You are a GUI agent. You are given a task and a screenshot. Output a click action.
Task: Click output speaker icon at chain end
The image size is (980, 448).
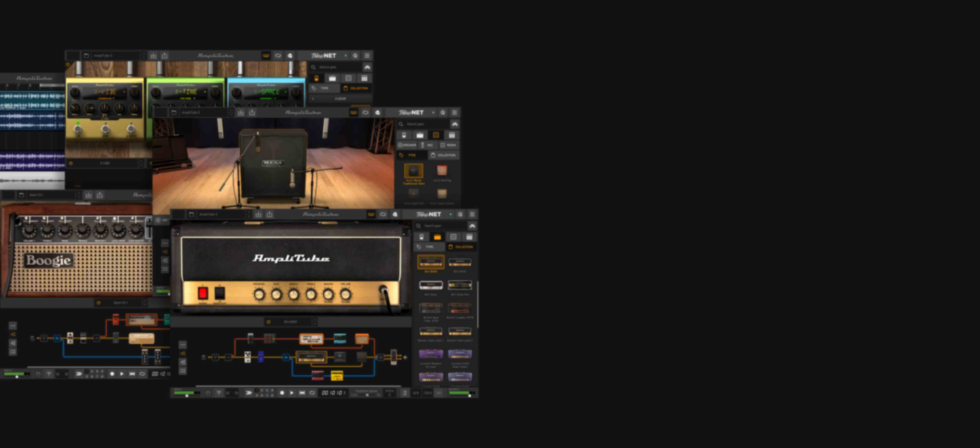click(406, 357)
